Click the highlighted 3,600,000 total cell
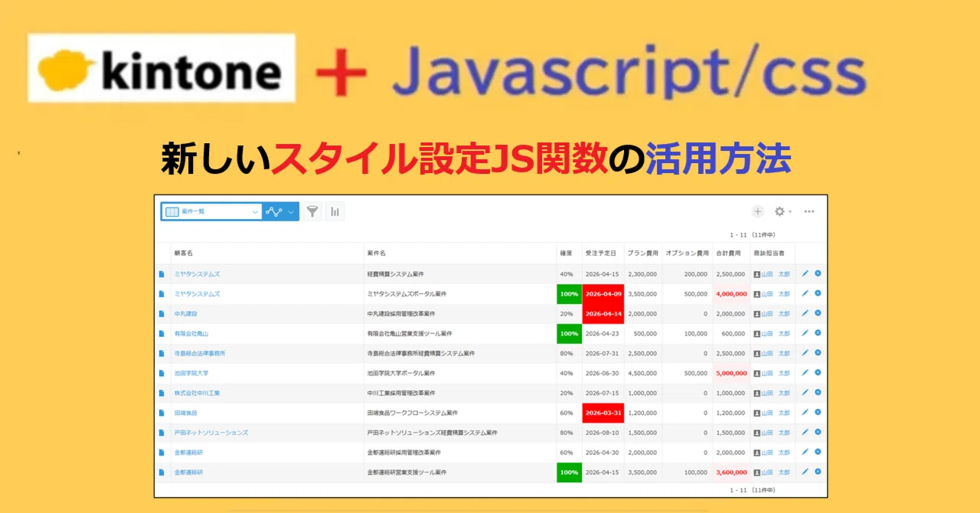The width and height of the screenshot is (980, 513). (731, 472)
